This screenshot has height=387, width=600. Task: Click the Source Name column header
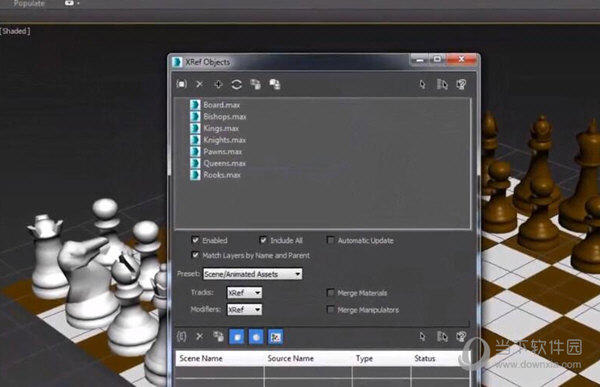[x=308, y=359]
